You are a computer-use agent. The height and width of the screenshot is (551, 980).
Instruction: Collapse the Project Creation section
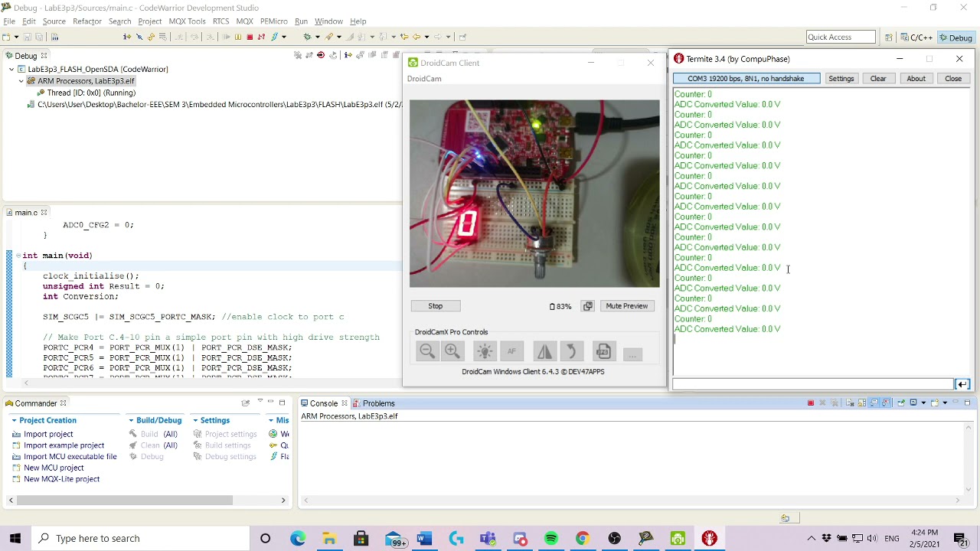(14, 420)
